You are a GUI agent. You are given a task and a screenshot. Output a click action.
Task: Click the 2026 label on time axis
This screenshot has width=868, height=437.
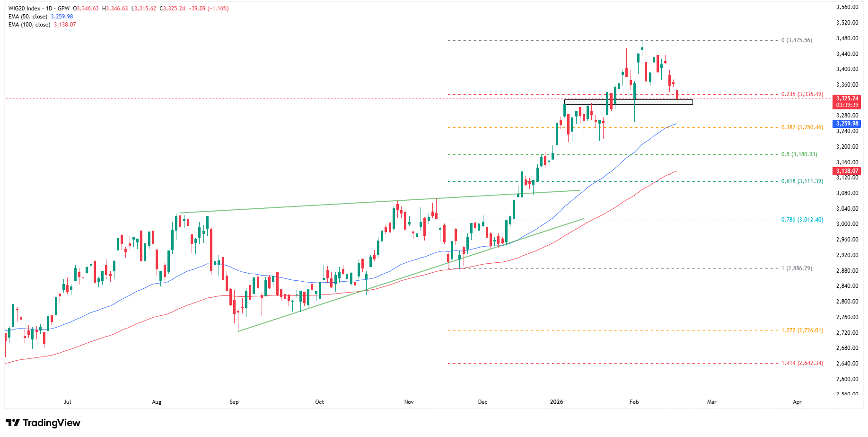556,402
